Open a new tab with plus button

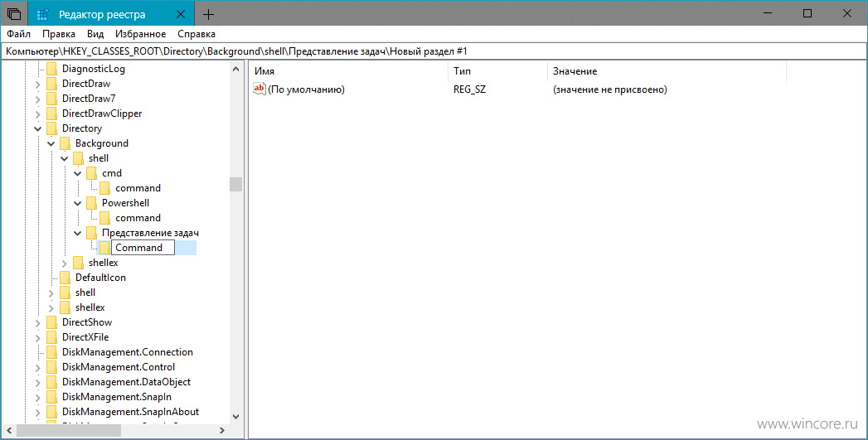point(208,14)
